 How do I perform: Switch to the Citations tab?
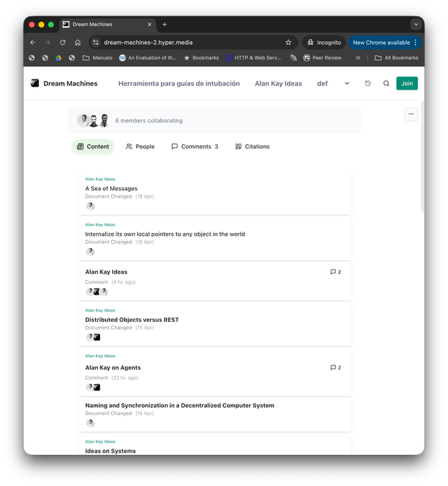252,146
